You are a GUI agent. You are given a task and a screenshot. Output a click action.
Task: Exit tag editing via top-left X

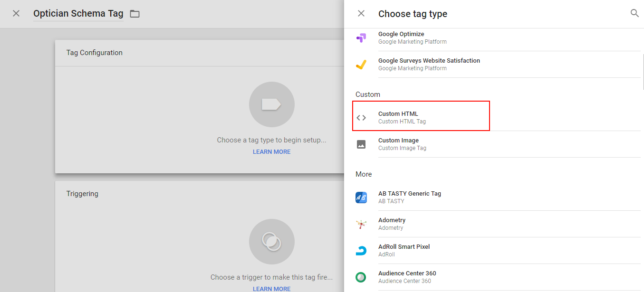tap(16, 13)
